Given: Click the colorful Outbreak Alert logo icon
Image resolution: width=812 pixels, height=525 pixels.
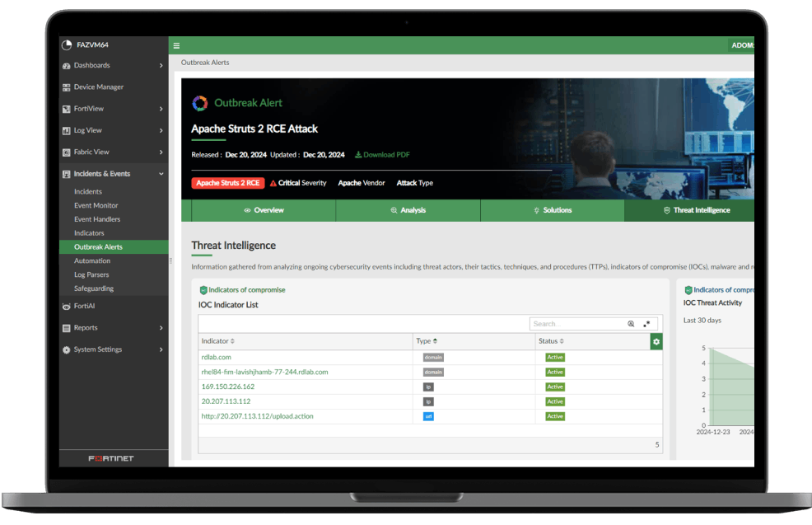Looking at the screenshot, I should [199, 103].
